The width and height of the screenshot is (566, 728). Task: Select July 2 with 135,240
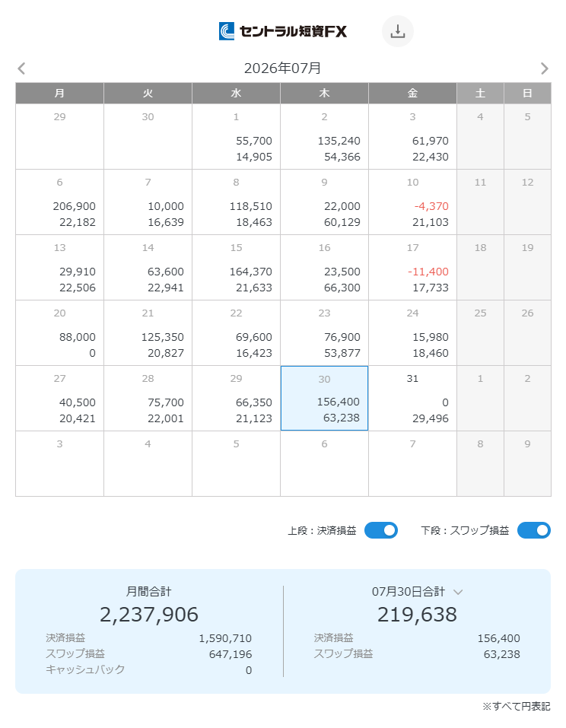tap(325, 136)
